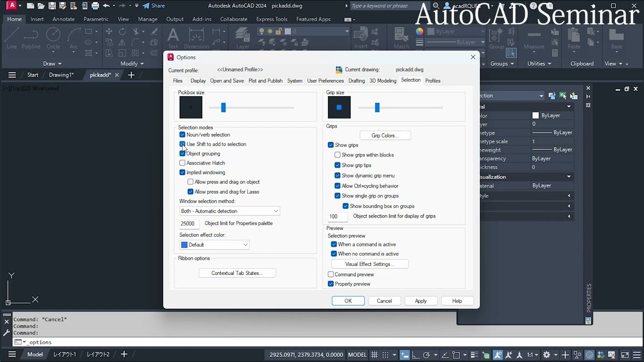
Task: Click the New file icon in quick access toolbar
Action: click(31, 6)
